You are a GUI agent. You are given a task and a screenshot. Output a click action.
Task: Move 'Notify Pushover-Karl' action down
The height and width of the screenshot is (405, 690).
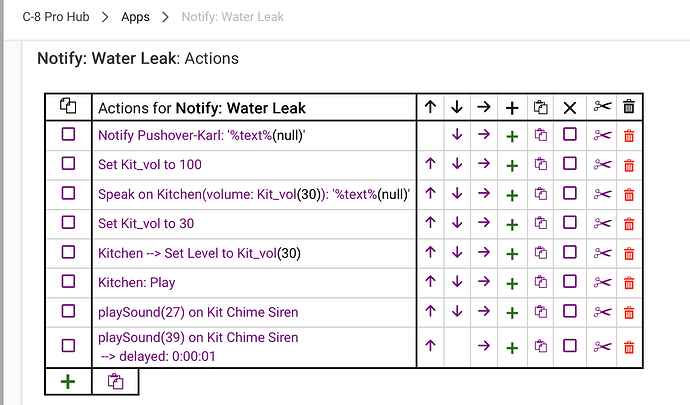[x=457, y=135]
